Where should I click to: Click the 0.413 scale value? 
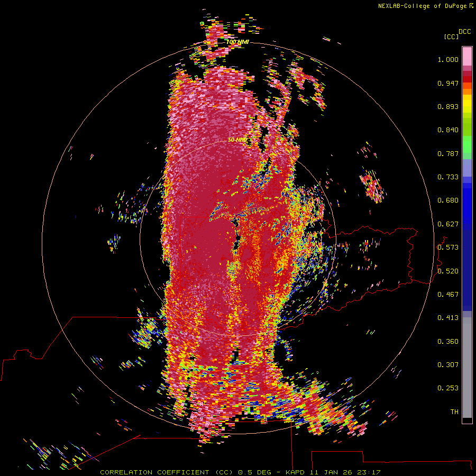tap(448, 318)
